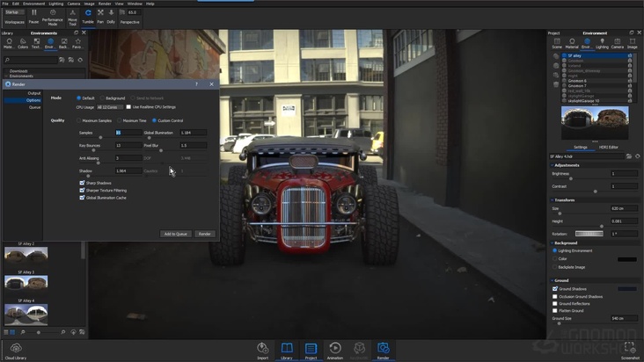Open the Animation panel from bottom bar
The image size is (644, 362).
click(334, 351)
